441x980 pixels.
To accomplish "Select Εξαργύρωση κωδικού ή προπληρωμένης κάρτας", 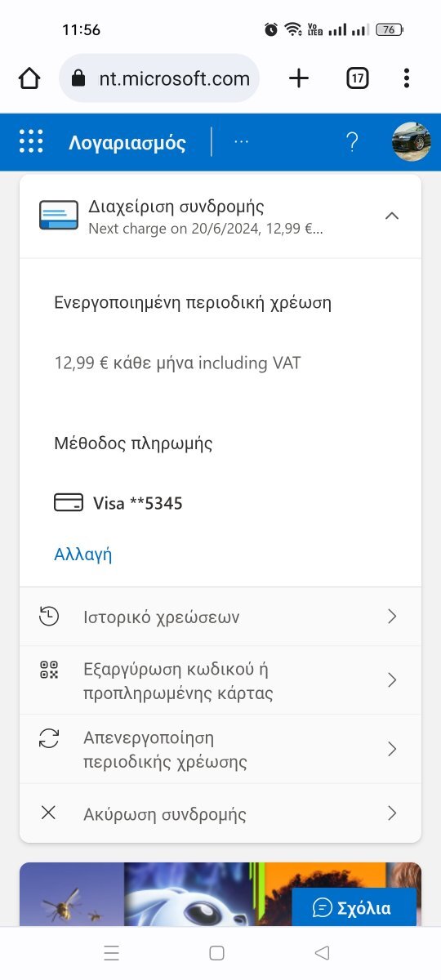I will [220, 681].
